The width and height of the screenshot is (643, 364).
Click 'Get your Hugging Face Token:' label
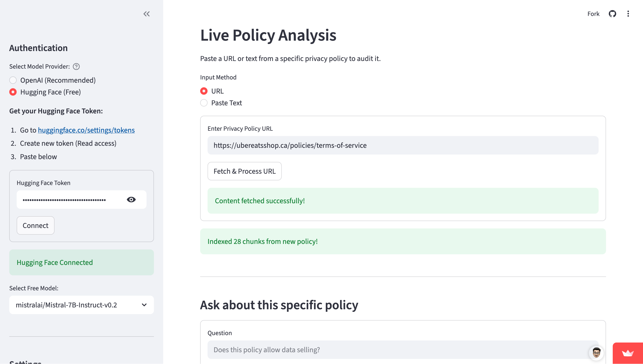coord(56,111)
